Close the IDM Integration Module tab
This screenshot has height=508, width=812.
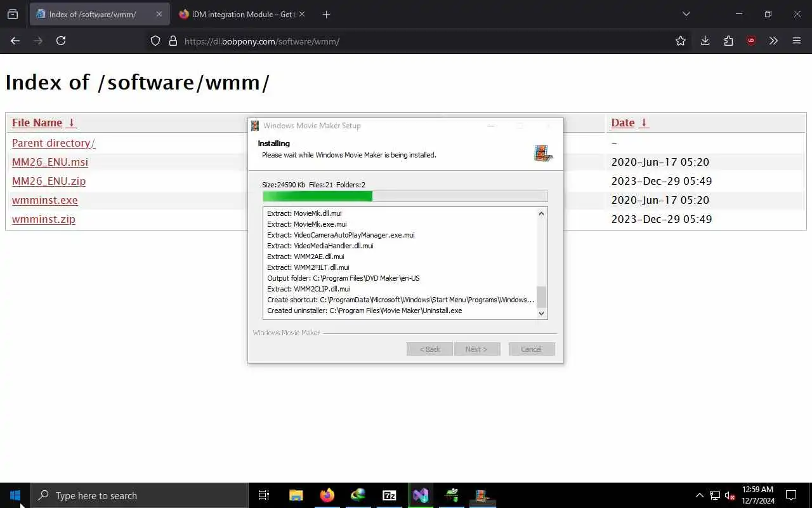click(x=302, y=14)
